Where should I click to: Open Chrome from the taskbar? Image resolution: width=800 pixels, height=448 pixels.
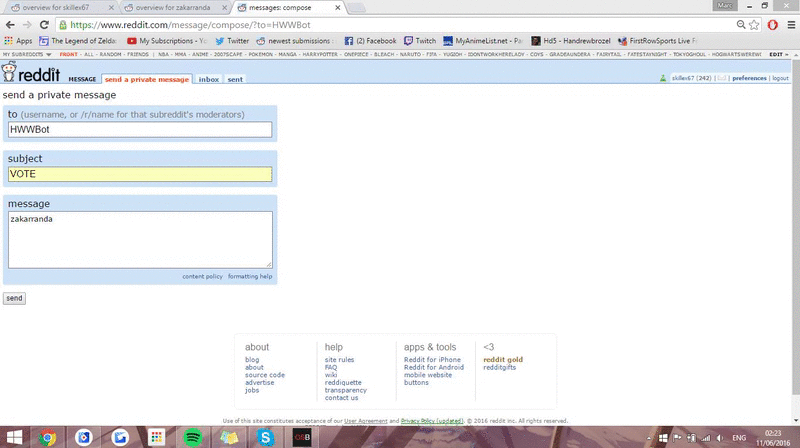coord(47,437)
